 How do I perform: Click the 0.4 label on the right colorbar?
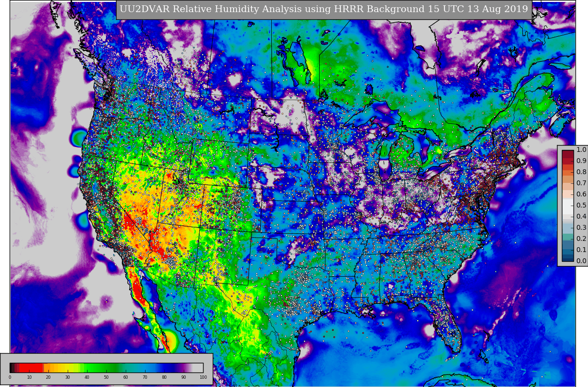tap(581, 217)
